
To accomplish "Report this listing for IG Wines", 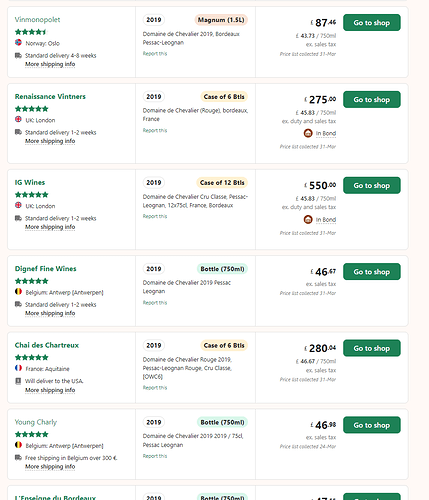I will (155, 216).
